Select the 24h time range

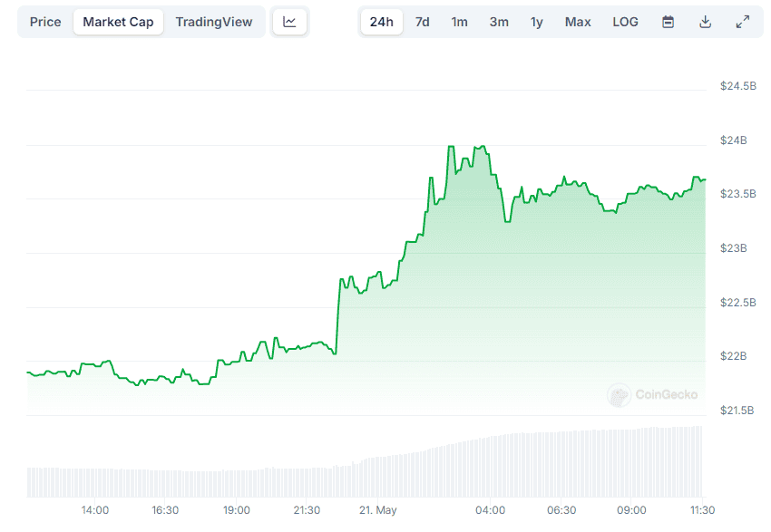click(381, 22)
